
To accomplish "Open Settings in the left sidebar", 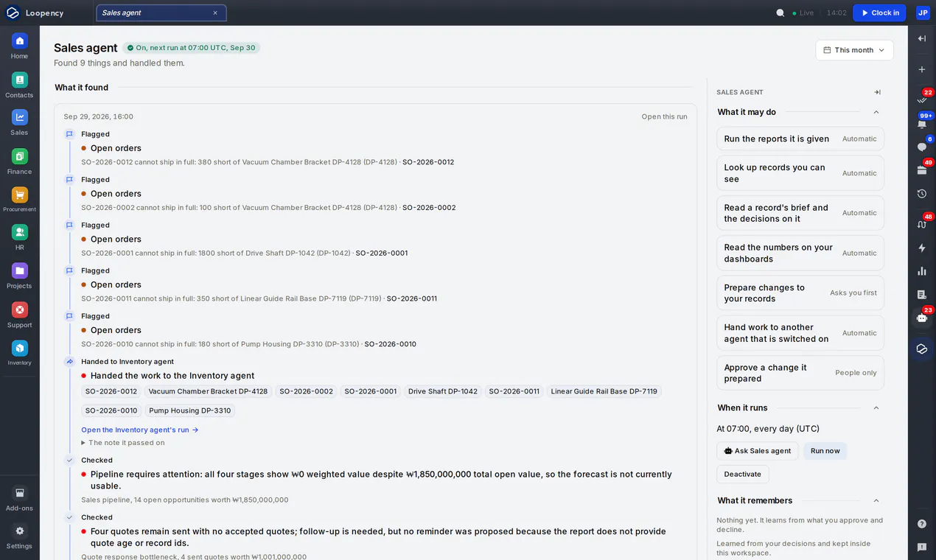I will click(19, 537).
